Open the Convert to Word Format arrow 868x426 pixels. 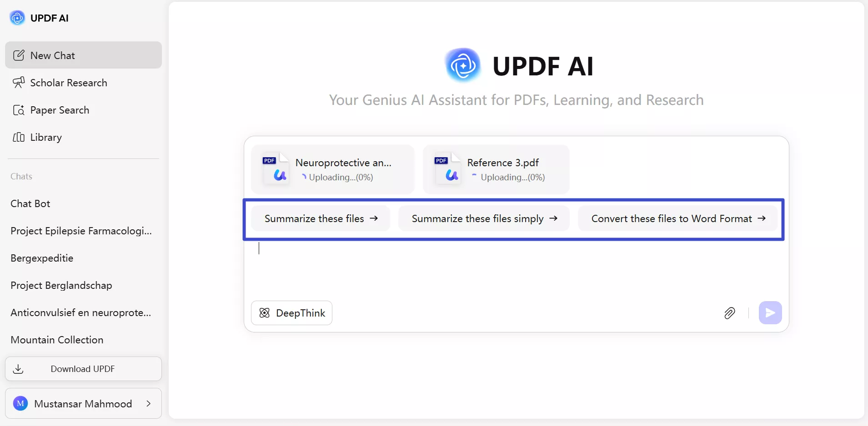pyautogui.click(x=762, y=218)
